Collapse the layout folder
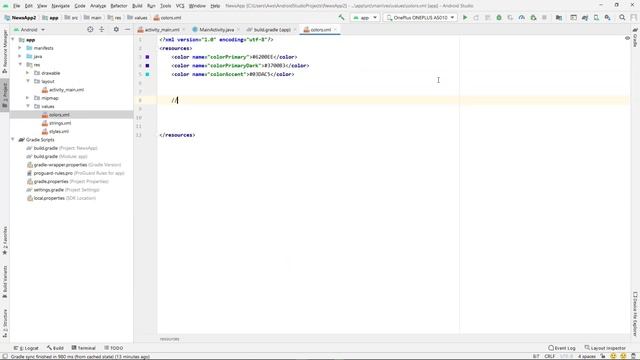Viewport: 640px width, 360px height. click(x=28, y=81)
